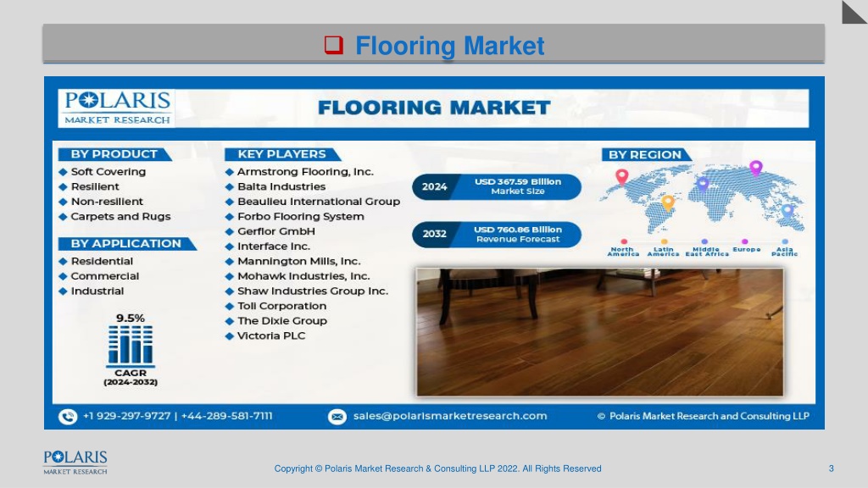
Task: Click the magenta Europe map pin
Action: pyautogui.click(x=756, y=168)
